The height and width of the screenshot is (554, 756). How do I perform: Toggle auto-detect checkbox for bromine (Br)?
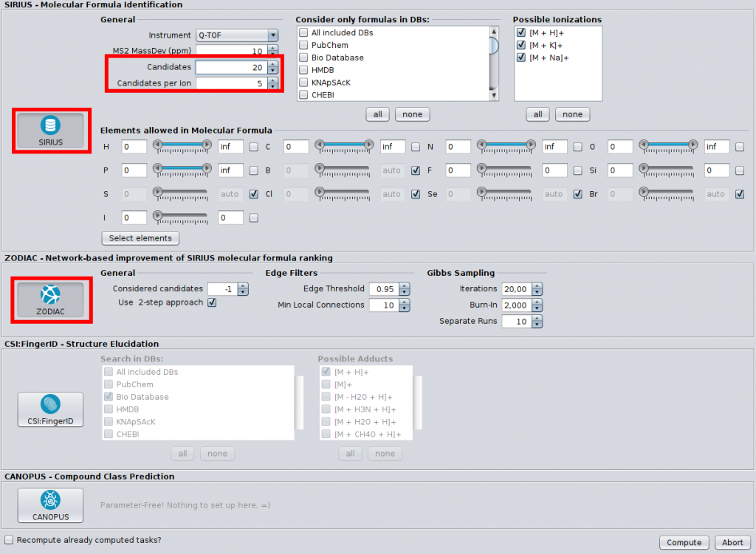click(x=740, y=194)
